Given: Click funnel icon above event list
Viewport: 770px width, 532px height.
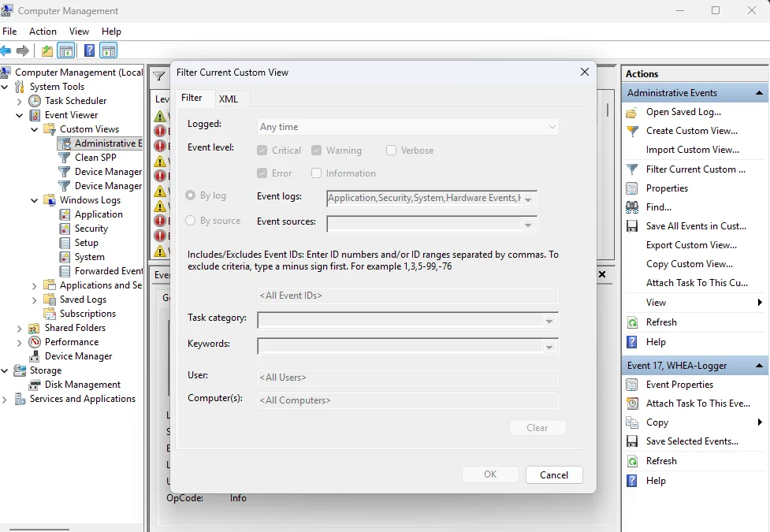Looking at the screenshot, I should coord(158,76).
